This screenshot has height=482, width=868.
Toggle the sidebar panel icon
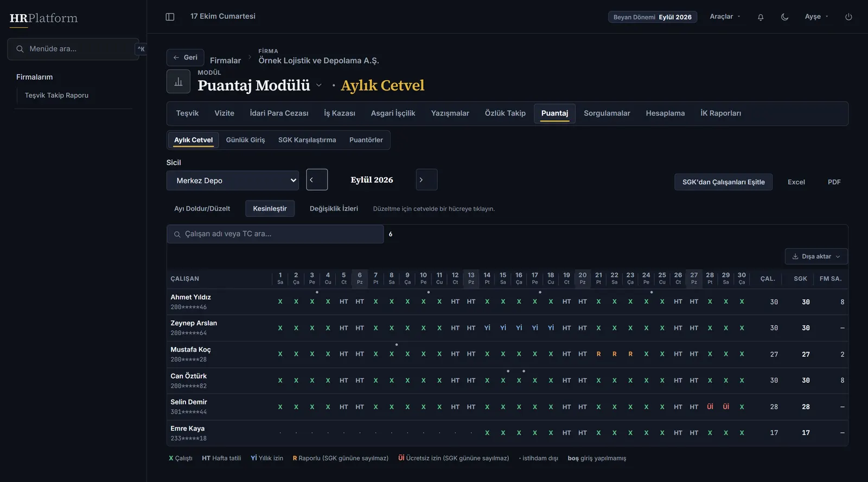(170, 17)
